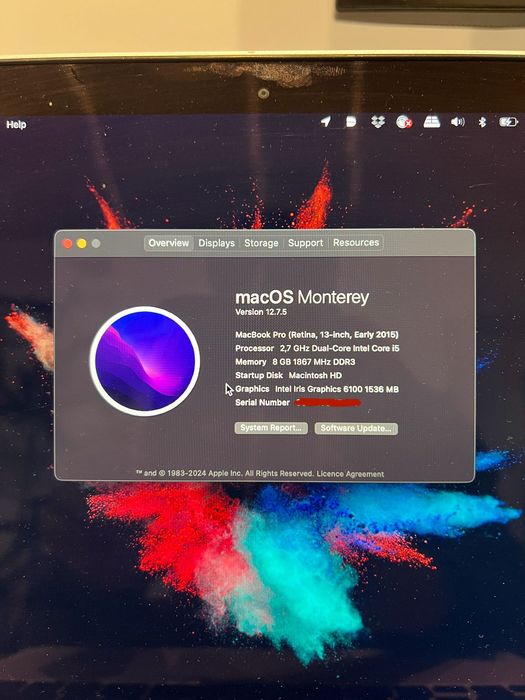Switch to the Storage tab
525x700 pixels.
pyautogui.click(x=261, y=243)
